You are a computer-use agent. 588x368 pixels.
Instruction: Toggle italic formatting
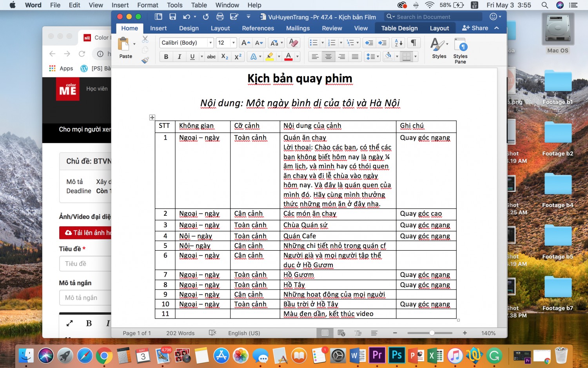pyautogui.click(x=179, y=56)
